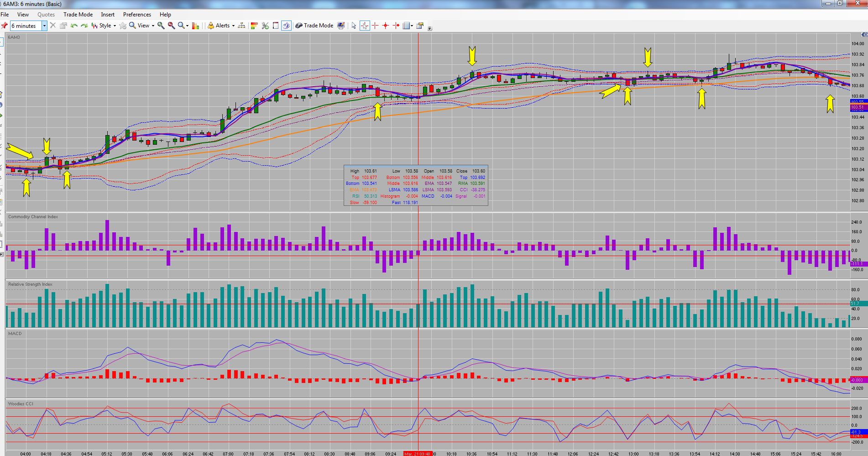Click the zoom out magnifier icon

[171, 26]
